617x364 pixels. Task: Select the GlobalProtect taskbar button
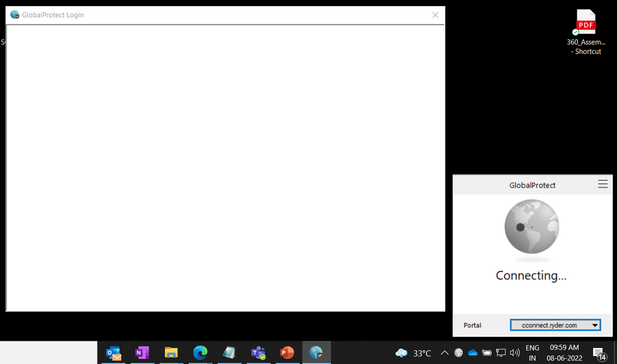pyautogui.click(x=316, y=353)
